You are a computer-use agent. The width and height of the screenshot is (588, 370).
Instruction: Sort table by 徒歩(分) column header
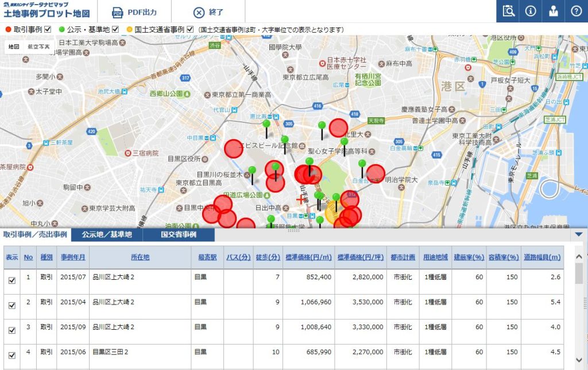(x=268, y=257)
